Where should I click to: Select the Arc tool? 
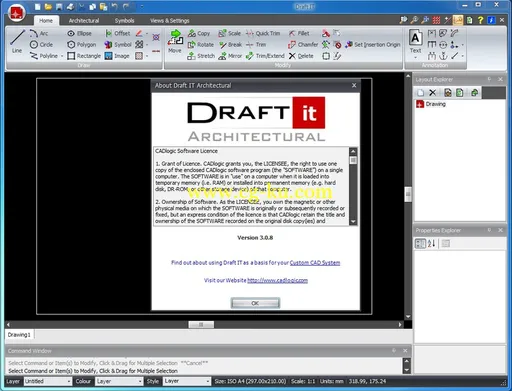39,33
